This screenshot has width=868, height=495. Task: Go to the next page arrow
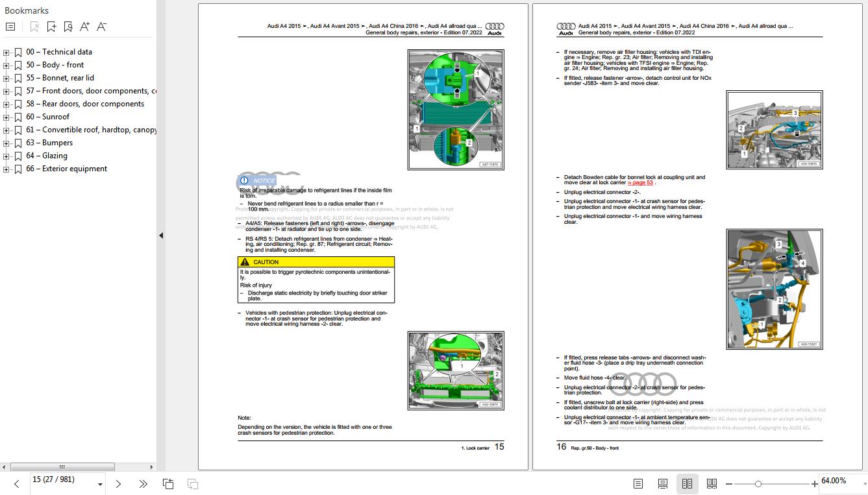pyautogui.click(x=118, y=484)
